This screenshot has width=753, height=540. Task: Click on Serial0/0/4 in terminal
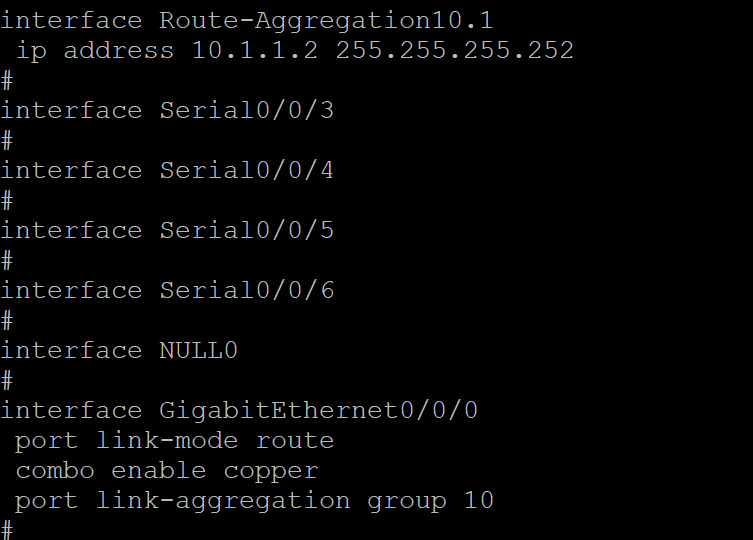tap(246, 170)
